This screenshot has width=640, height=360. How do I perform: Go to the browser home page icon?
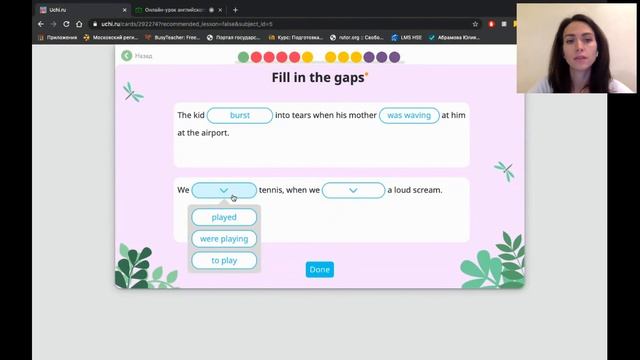[x=79, y=24]
